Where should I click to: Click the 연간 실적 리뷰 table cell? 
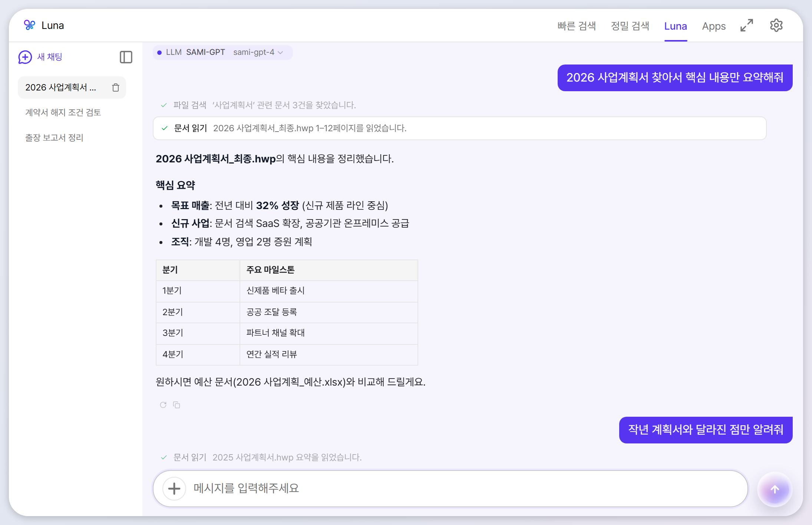[329, 354]
